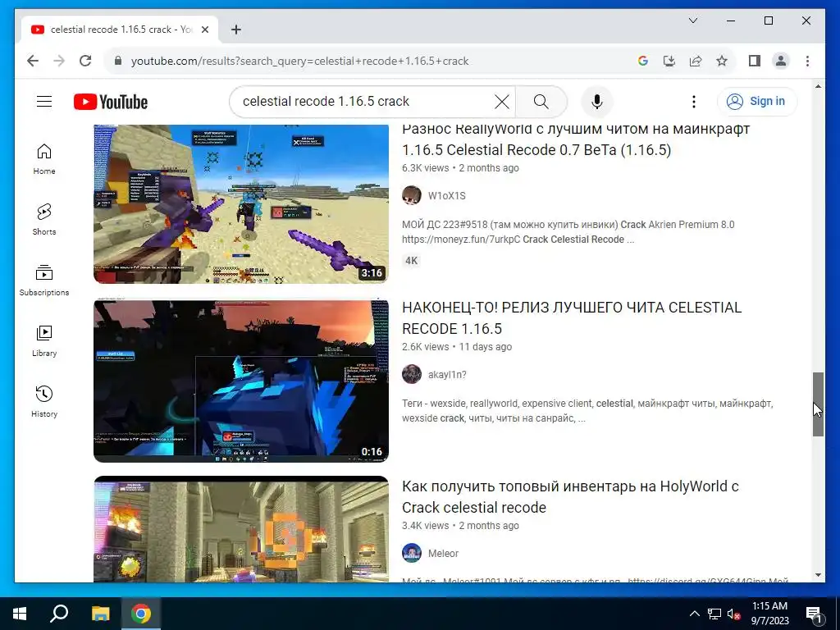Image resolution: width=840 pixels, height=630 pixels.
Task: Open video title "Разнос ReallyWorld с лучшим читом"
Action: (x=576, y=139)
